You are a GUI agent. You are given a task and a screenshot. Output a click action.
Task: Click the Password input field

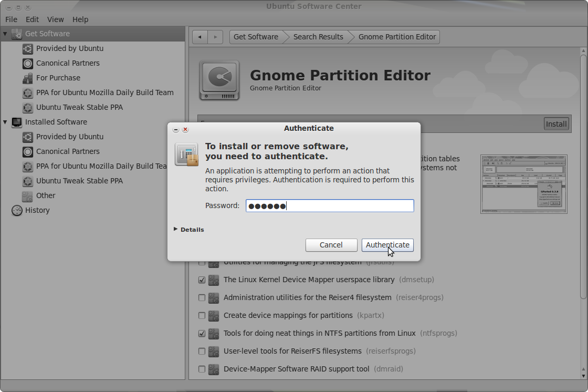pyautogui.click(x=330, y=206)
